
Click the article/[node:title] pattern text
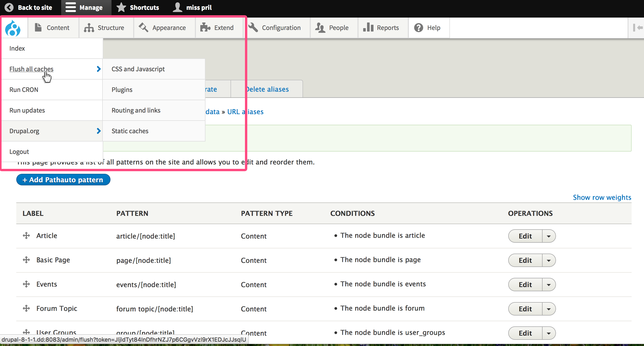146,236
